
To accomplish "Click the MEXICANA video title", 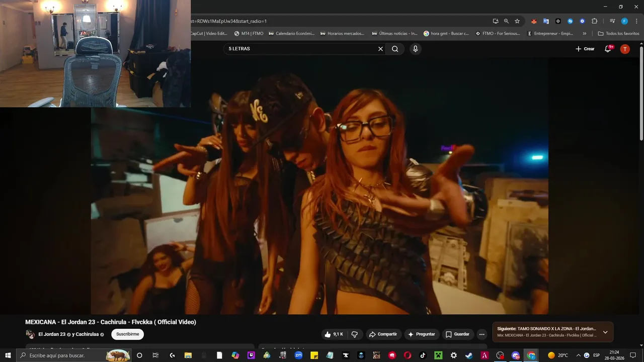I will (x=111, y=322).
